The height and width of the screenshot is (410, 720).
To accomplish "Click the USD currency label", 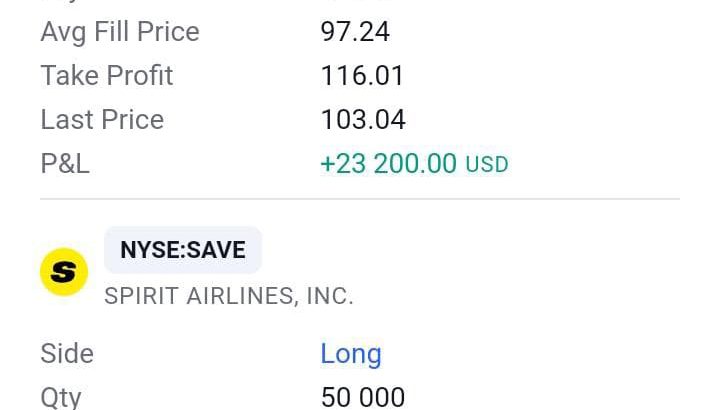I will 487,165.
